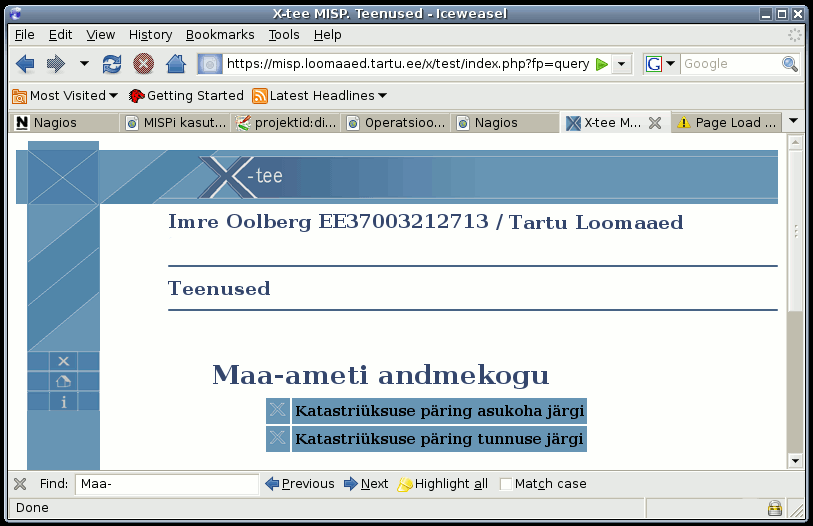The height and width of the screenshot is (526, 813).
Task: Open the View menu
Action: click(101, 35)
